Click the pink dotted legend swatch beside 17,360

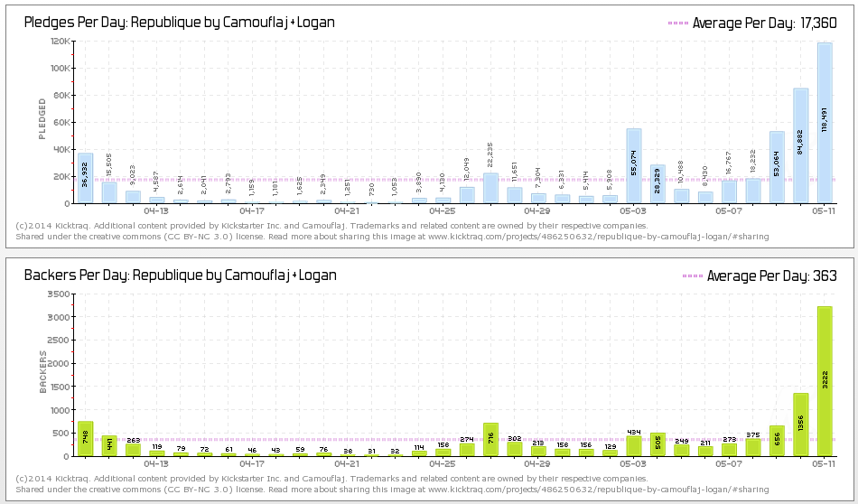pos(678,23)
